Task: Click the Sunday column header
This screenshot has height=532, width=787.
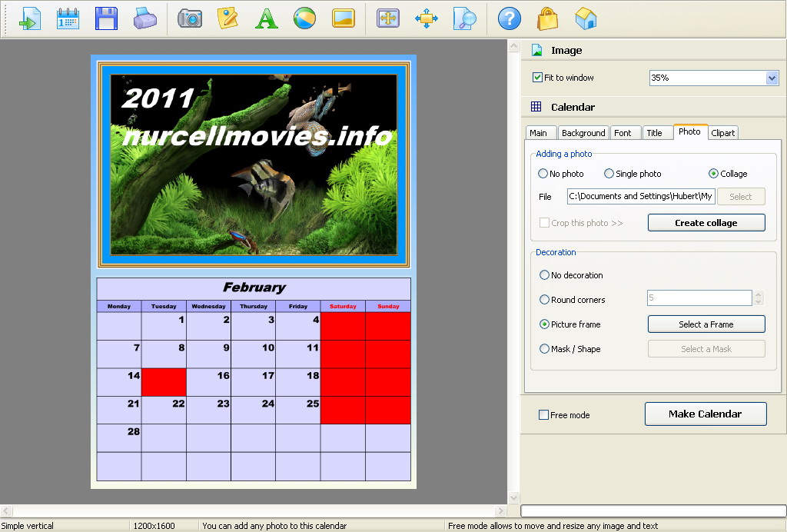Action: click(388, 306)
